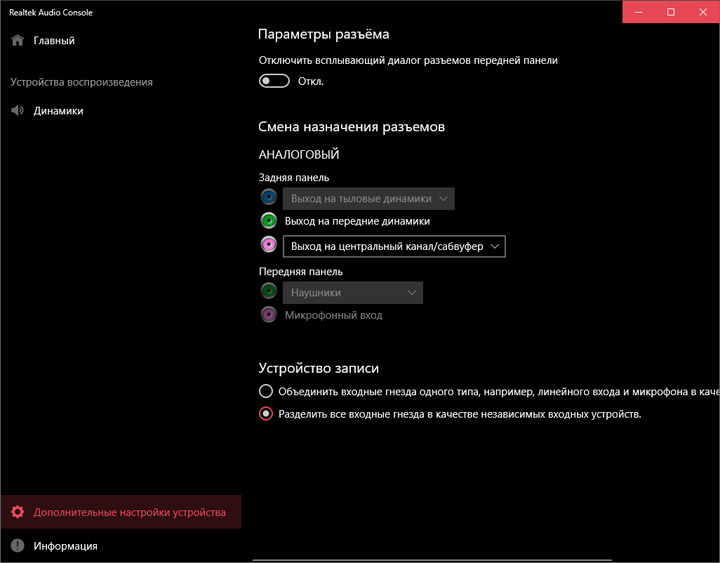Click the green front panel headphone jack icon
Image resolution: width=720 pixels, height=563 pixels.
pos(269,291)
